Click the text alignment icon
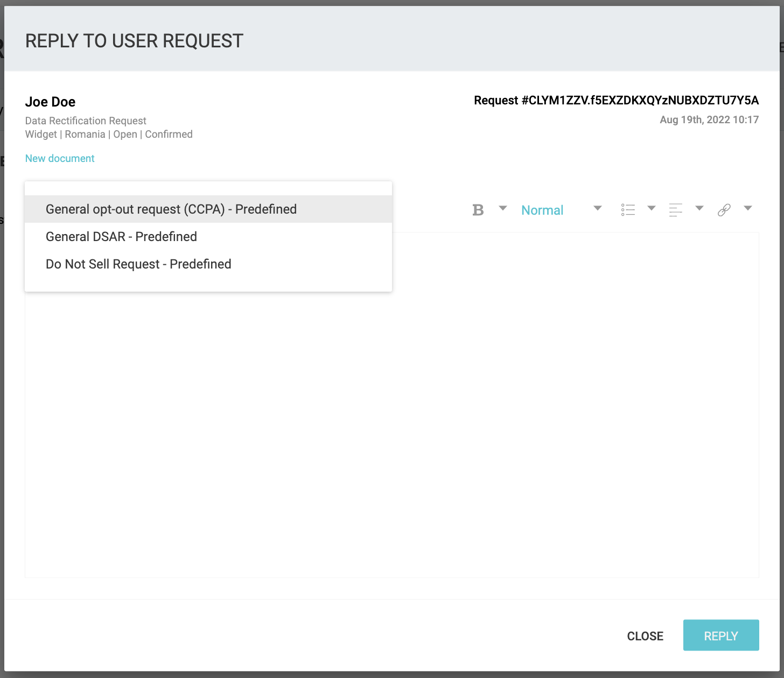This screenshot has width=784, height=678. (x=676, y=210)
